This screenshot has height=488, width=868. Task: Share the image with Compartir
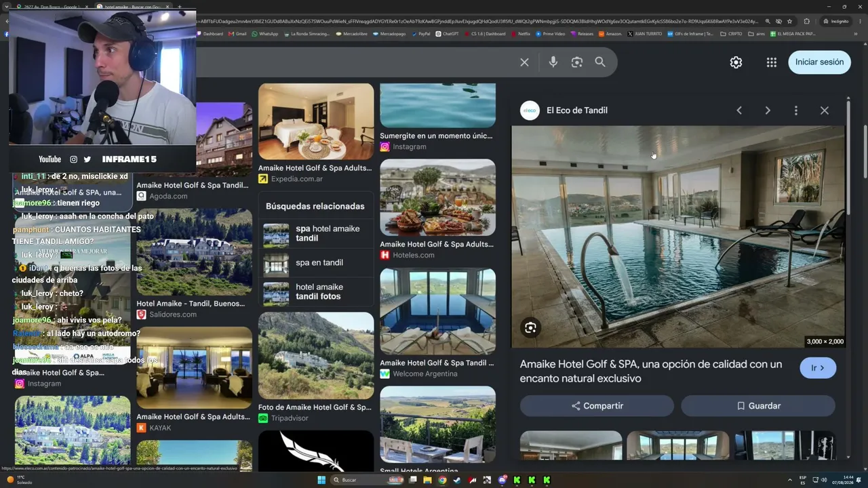597,406
